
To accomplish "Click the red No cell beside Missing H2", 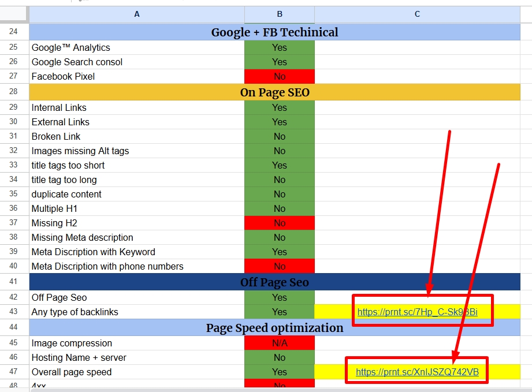I will pos(280,223).
